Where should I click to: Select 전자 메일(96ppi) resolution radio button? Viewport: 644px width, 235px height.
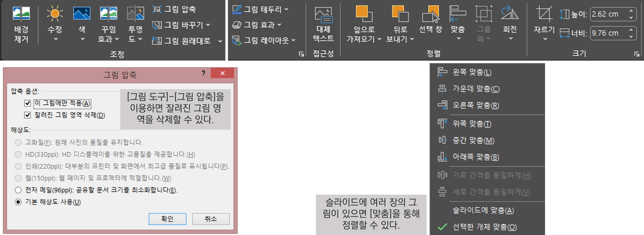[18, 190]
